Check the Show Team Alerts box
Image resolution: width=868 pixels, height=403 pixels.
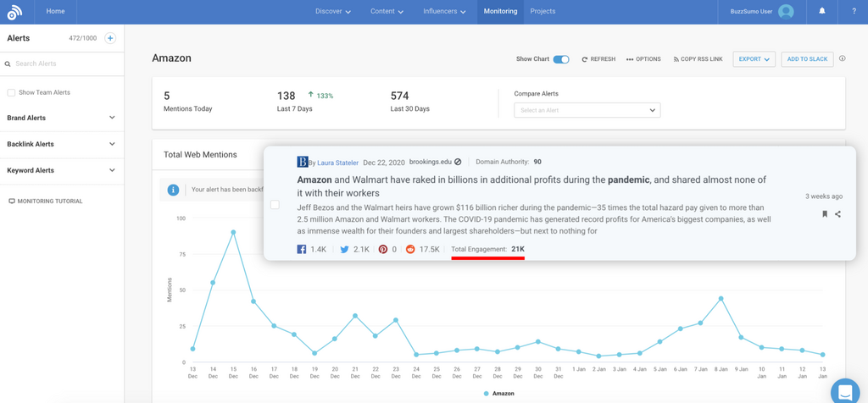pyautogui.click(x=11, y=92)
